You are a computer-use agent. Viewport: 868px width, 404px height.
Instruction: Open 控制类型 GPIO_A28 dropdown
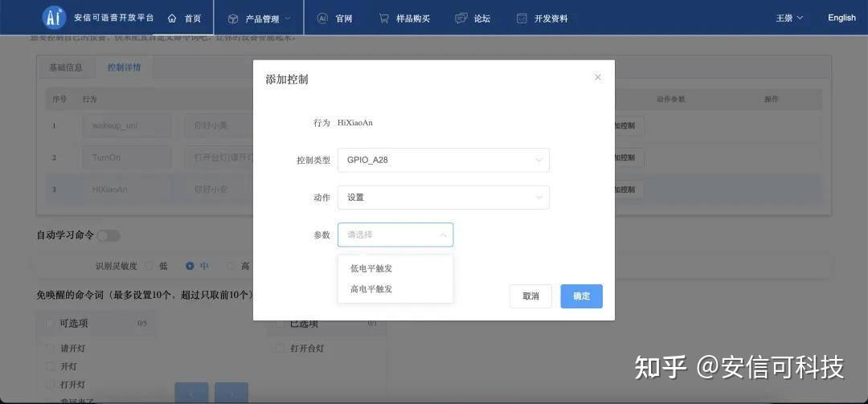[444, 160]
